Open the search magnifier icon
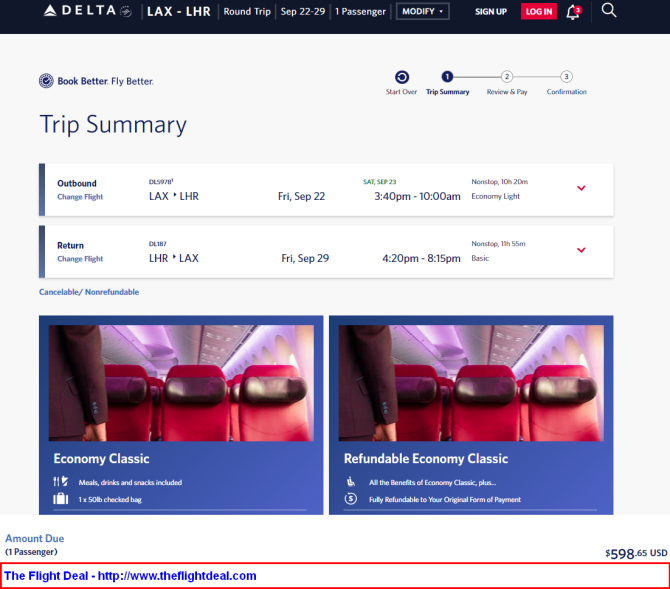The height and width of the screenshot is (589, 670). click(609, 10)
